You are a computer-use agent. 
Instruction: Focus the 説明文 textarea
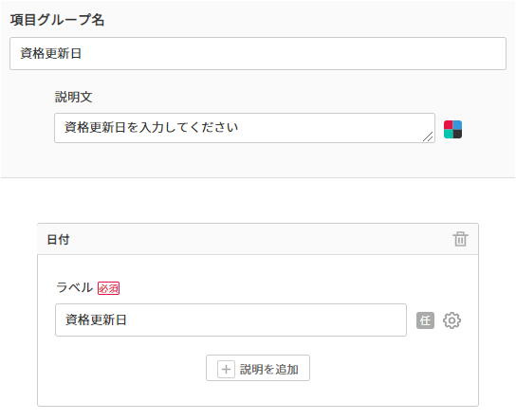click(x=245, y=128)
